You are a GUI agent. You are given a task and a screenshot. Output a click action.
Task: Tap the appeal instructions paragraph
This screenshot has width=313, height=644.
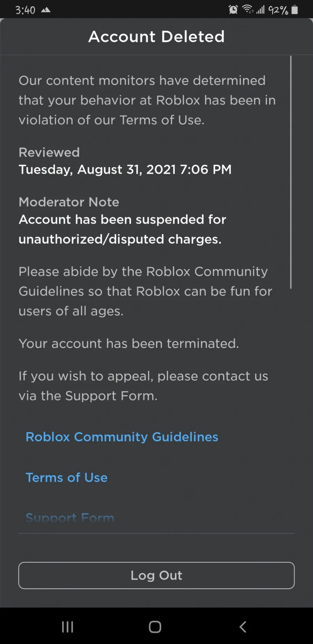point(143,386)
